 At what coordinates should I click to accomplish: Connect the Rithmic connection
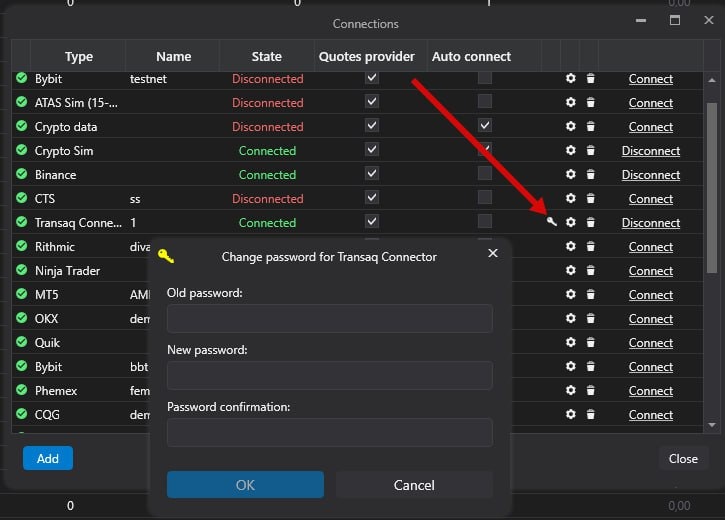coord(651,247)
